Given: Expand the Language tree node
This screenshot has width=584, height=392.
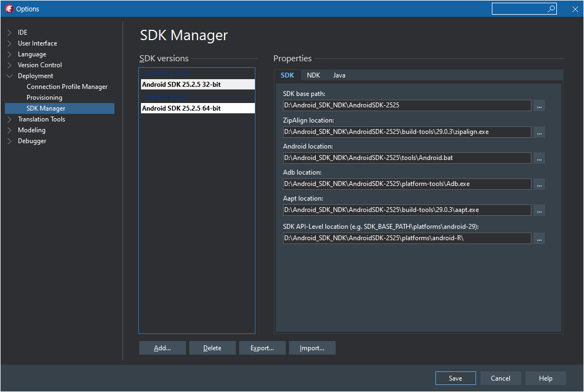Looking at the screenshot, I should tap(10, 54).
